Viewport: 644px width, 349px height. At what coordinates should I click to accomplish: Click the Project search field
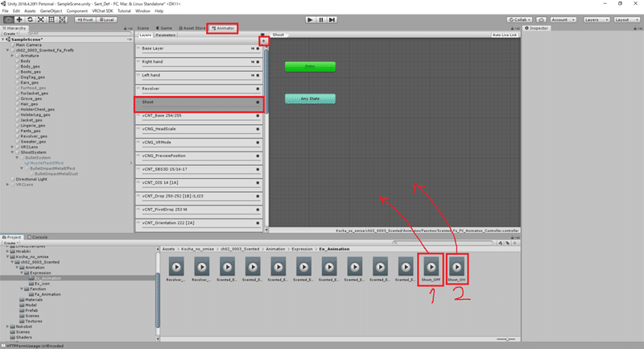click(x=443, y=243)
